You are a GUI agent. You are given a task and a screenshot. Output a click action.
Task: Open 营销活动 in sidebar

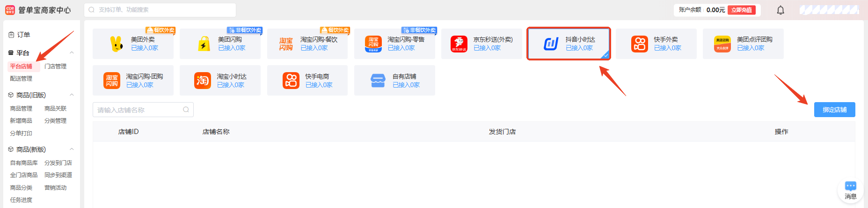point(55,188)
